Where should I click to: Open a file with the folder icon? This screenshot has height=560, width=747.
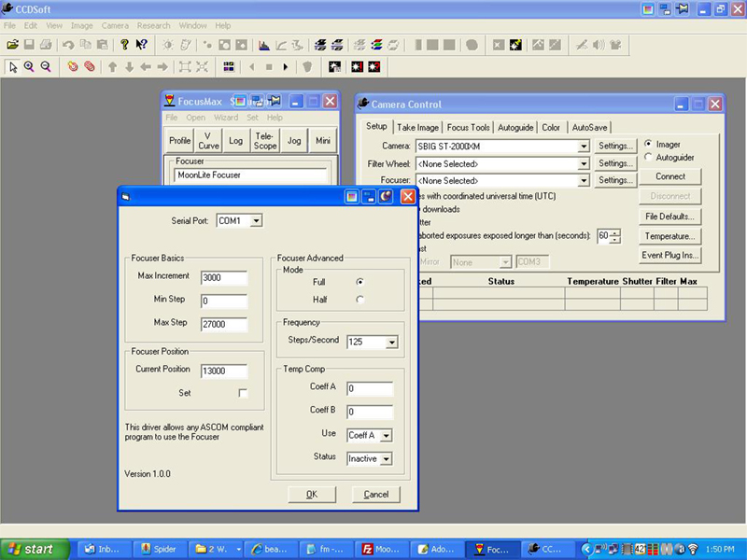tap(12, 45)
